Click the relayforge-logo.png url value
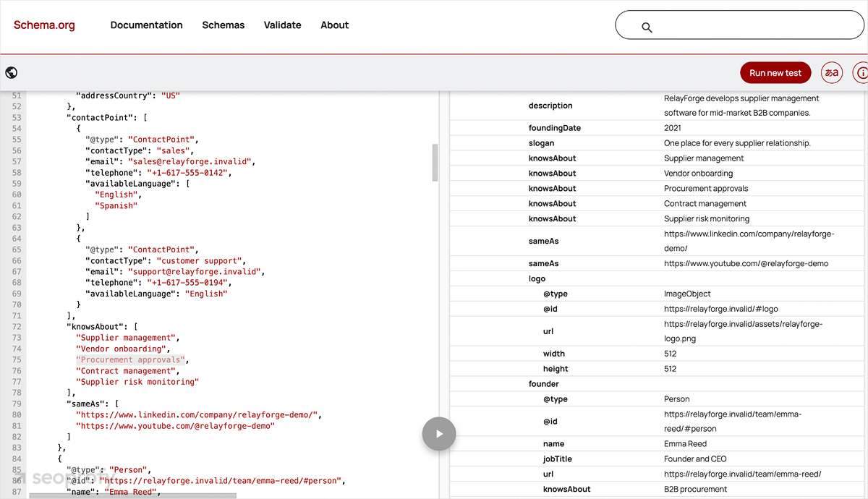Viewport: 868px width, 499px height. (743, 331)
